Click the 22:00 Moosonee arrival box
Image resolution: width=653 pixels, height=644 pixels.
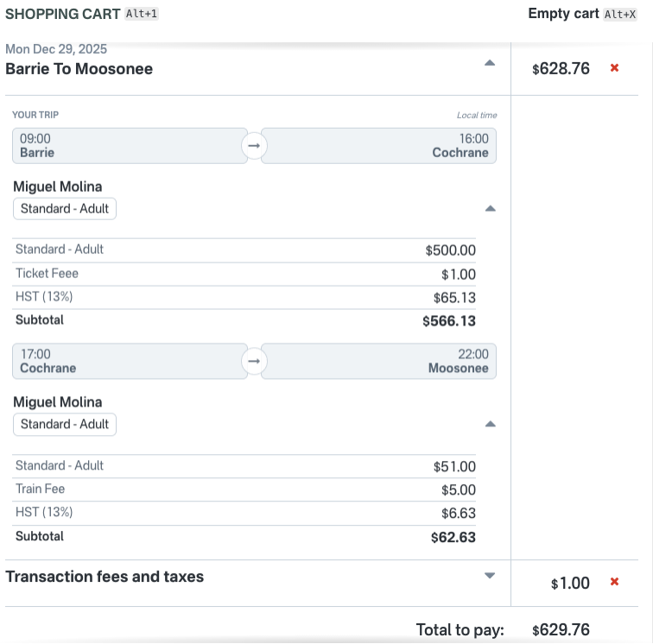click(x=378, y=362)
